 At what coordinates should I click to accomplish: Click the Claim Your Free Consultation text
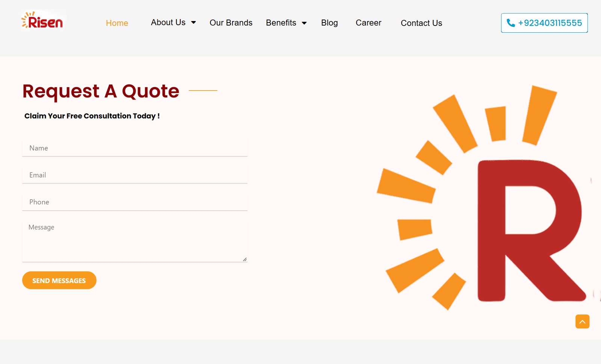(x=92, y=116)
